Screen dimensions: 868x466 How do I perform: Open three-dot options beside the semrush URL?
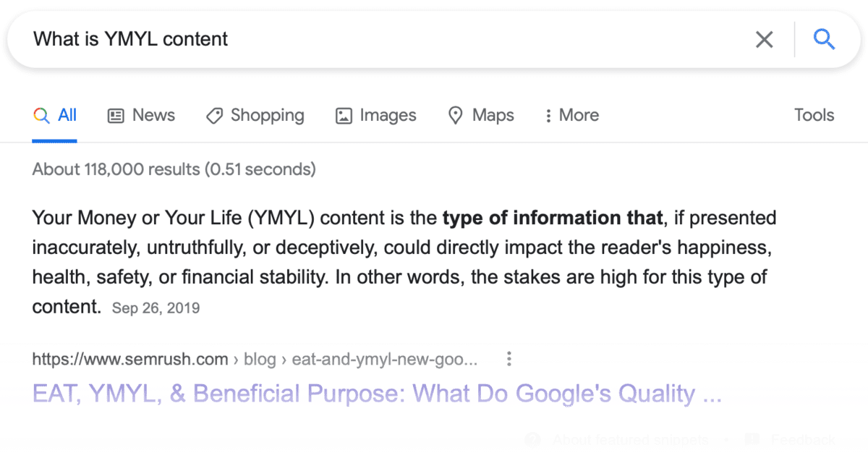pos(509,359)
